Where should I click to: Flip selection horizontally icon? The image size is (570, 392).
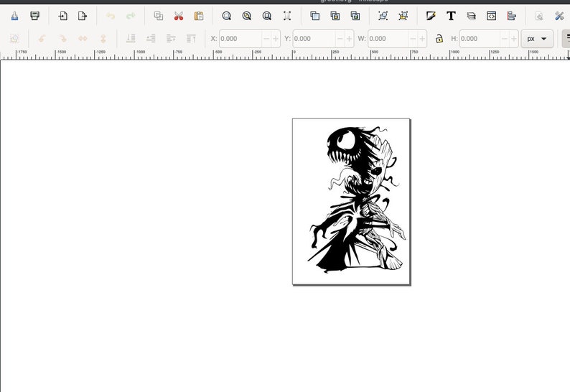[x=83, y=39]
